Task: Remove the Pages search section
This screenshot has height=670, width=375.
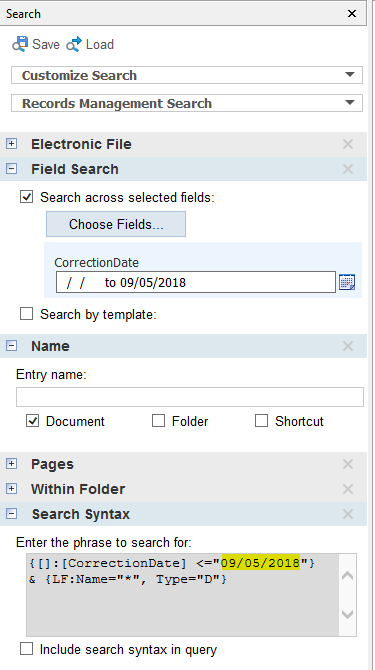Action: 348,464
